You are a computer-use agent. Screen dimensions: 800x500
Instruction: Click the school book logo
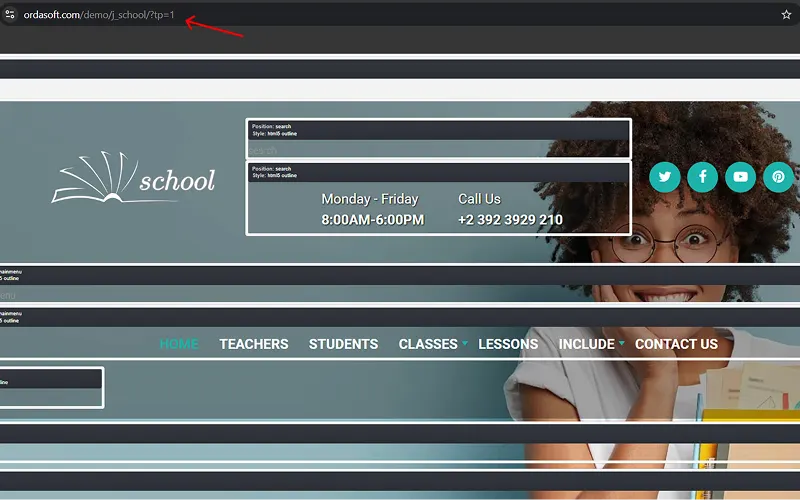[x=133, y=178]
